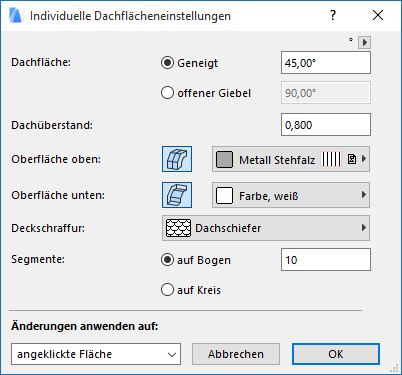Click the Änderungen anwenden auf heading
The width and height of the screenshot is (402, 375).
coord(85,326)
